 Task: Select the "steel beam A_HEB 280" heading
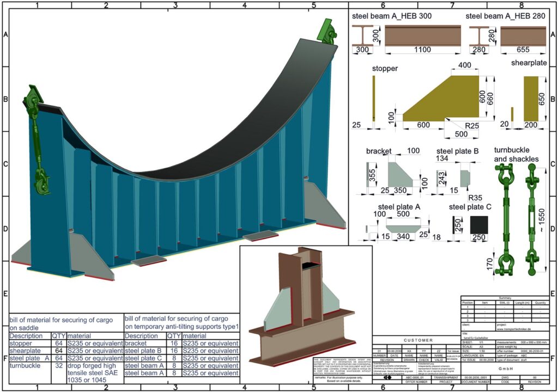(505, 16)
